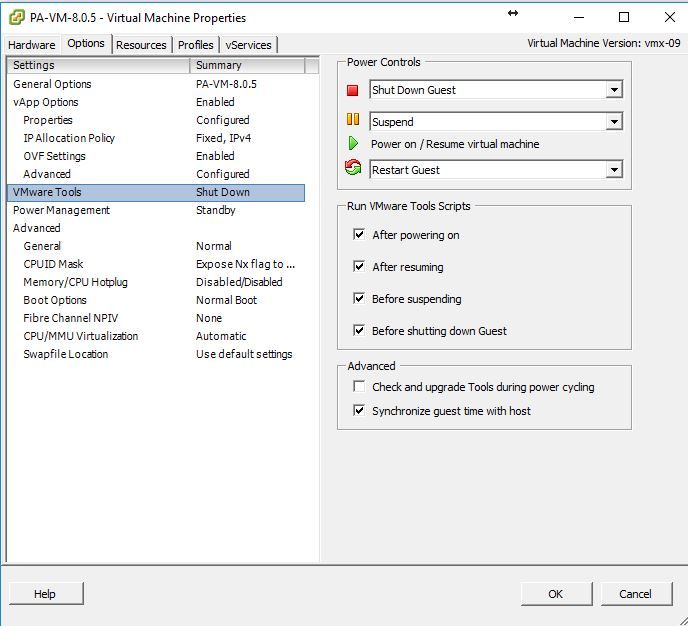Switch to the Resources tab
This screenshot has height=626, width=688.
(141, 45)
